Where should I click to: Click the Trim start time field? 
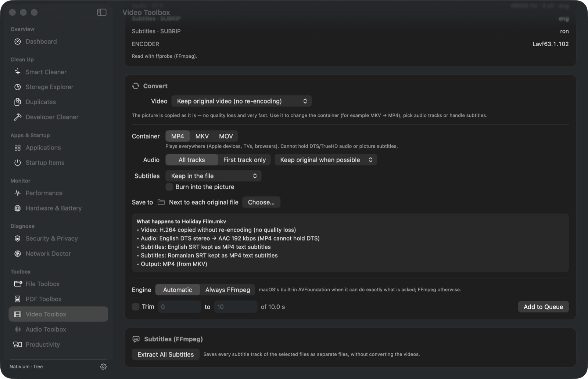(x=179, y=307)
